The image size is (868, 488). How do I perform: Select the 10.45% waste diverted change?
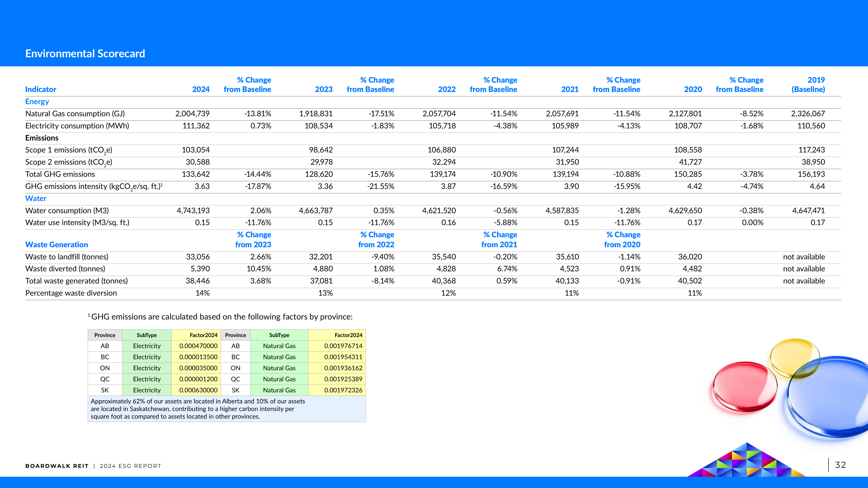tap(259, 269)
